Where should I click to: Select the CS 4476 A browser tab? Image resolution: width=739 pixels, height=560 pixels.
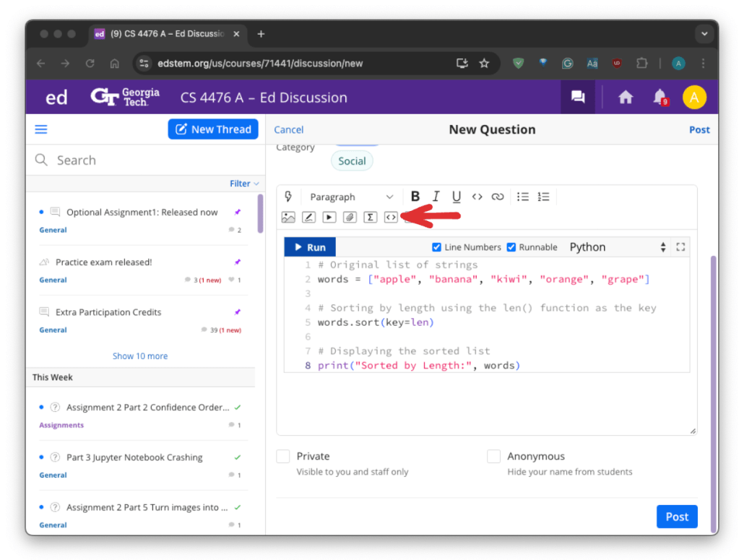click(168, 34)
